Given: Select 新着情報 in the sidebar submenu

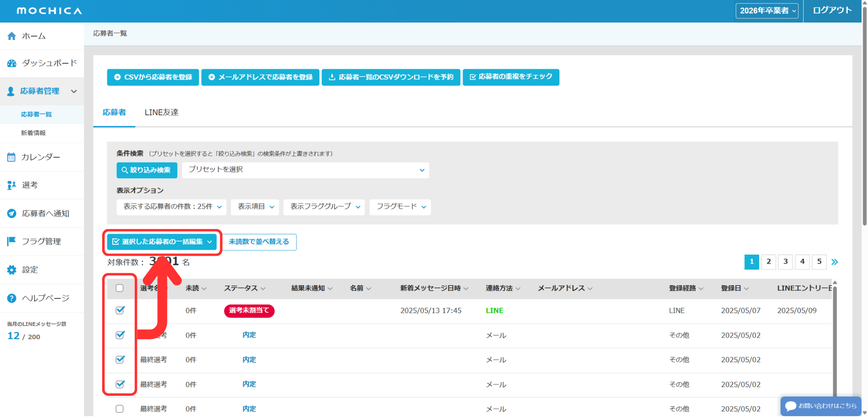Looking at the screenshot, I should tap(33, 133).
